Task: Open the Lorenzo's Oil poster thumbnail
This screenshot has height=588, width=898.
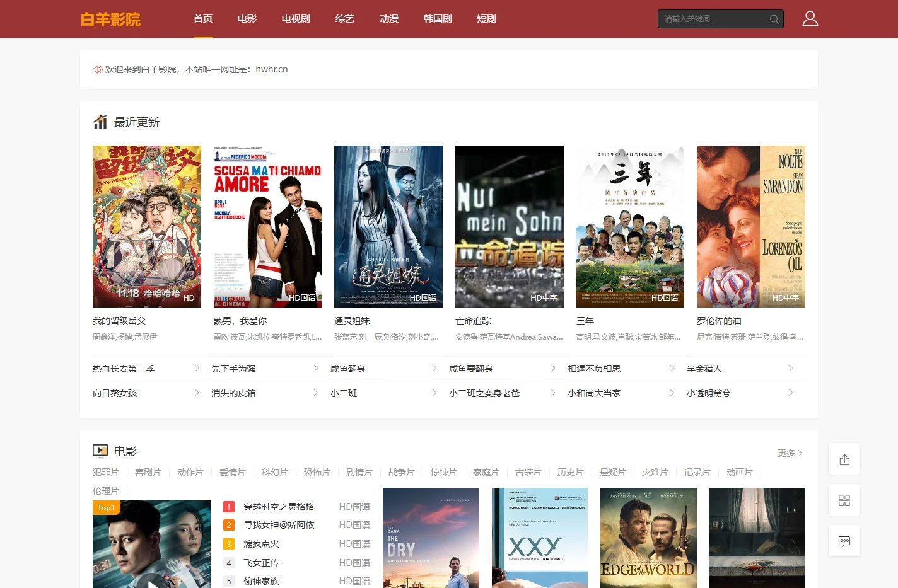Action: tap(751, 226)
